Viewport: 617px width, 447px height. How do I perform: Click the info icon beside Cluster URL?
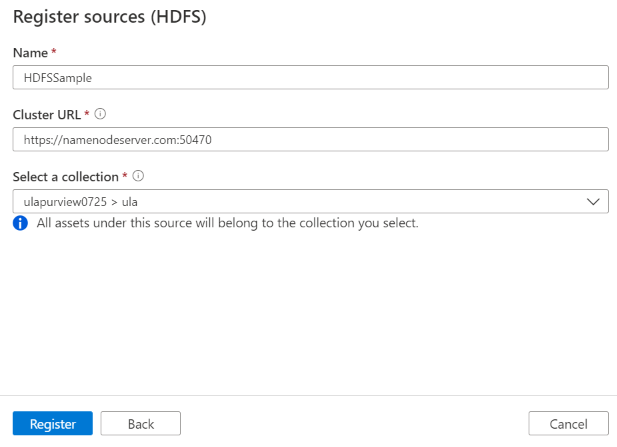[x=101, y=114]
